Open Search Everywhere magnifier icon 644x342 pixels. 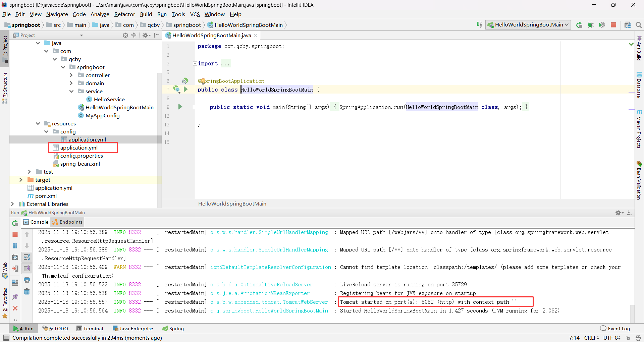pyautogui.click(x=639, y=25)
